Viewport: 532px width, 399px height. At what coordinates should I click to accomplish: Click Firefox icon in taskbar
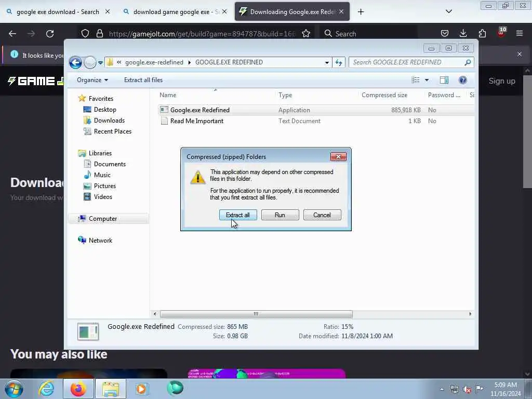[x=78, y=389]
